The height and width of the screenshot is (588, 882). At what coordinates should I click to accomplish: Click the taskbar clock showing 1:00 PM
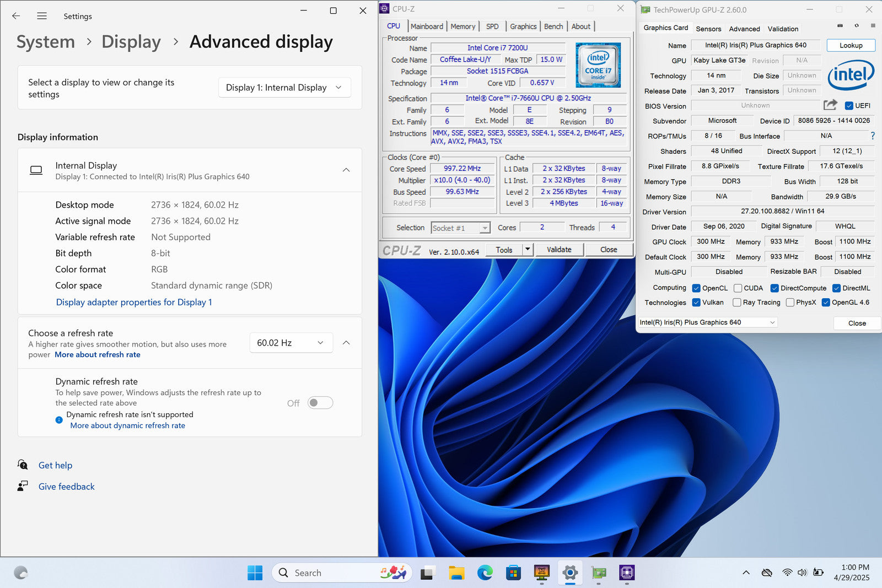point(852,573)
